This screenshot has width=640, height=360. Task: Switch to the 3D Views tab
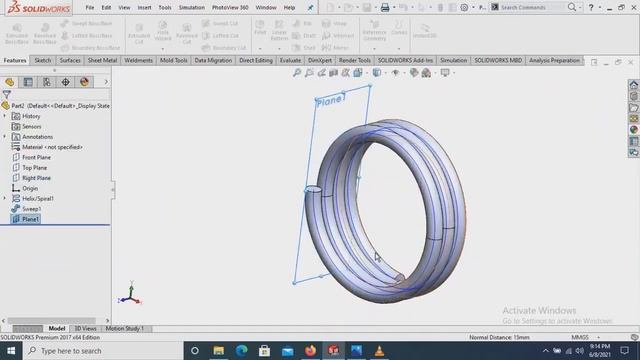pyautogui.click(x=85, y=329)
